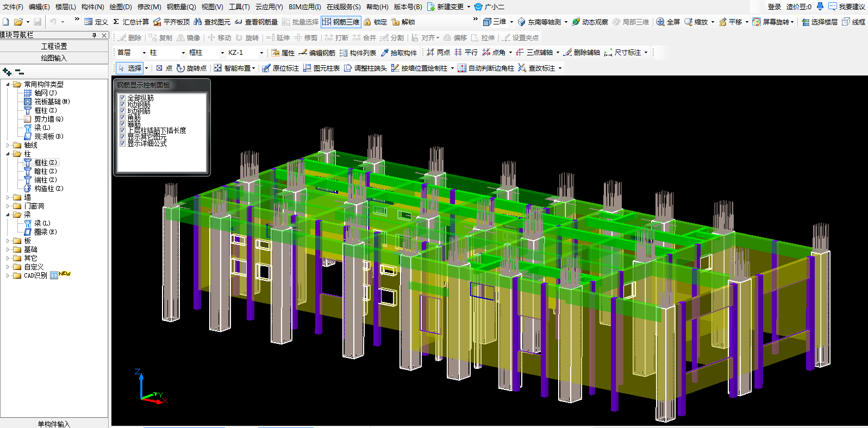Click the 工程设置 panel button

(54, 46)
